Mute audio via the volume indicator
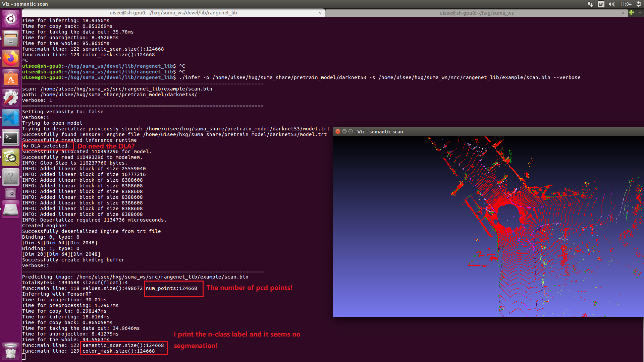 (612, 4)
